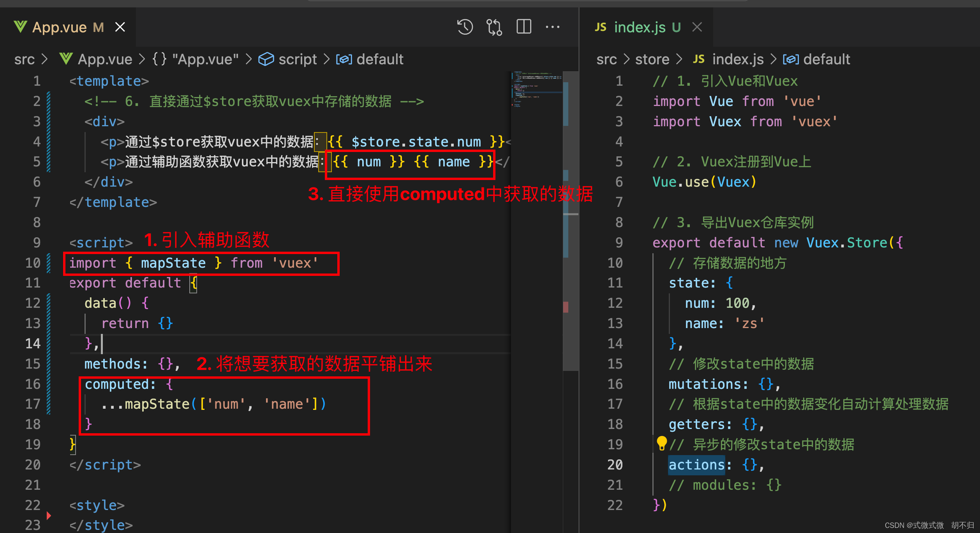
Task: Open the changes diff view icon
Action: 494,26
